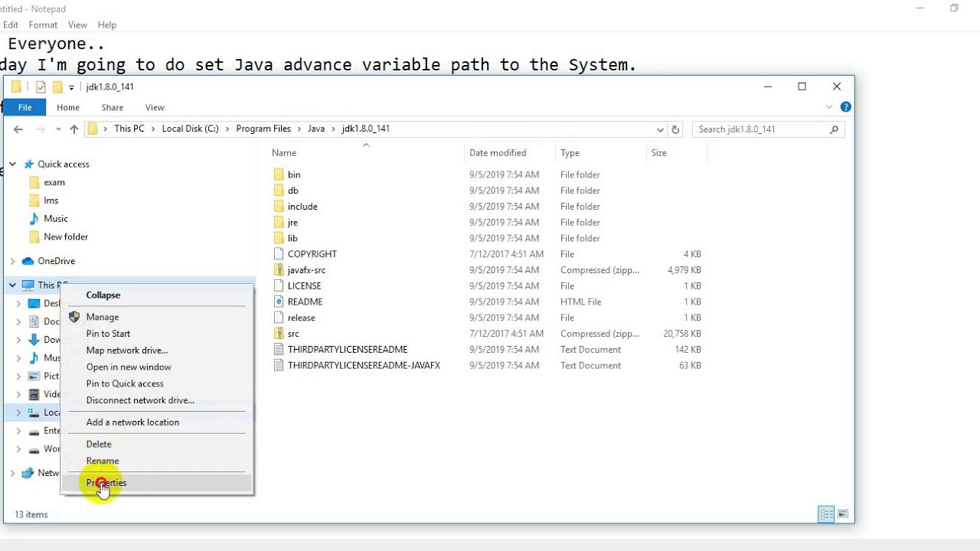
Task: Sort files by Date modified column
Action: point(498,153)
